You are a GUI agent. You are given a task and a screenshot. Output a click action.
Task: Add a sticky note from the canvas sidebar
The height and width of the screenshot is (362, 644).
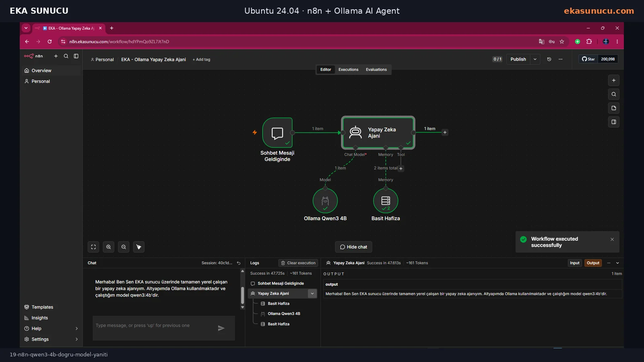pyautogui.click(x=613, y=108)
